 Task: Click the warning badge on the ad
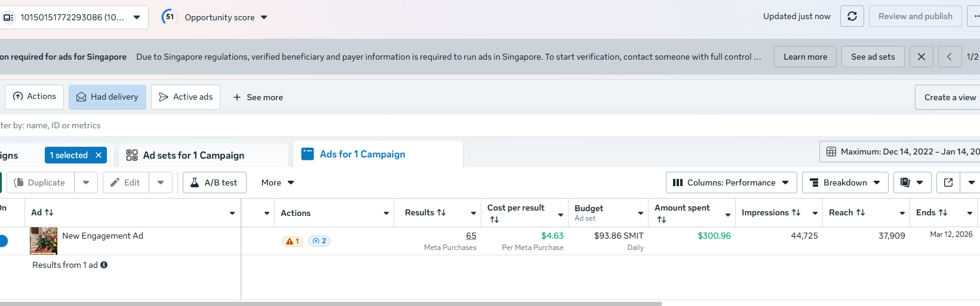pyautogui.click(x=293, y=241)
